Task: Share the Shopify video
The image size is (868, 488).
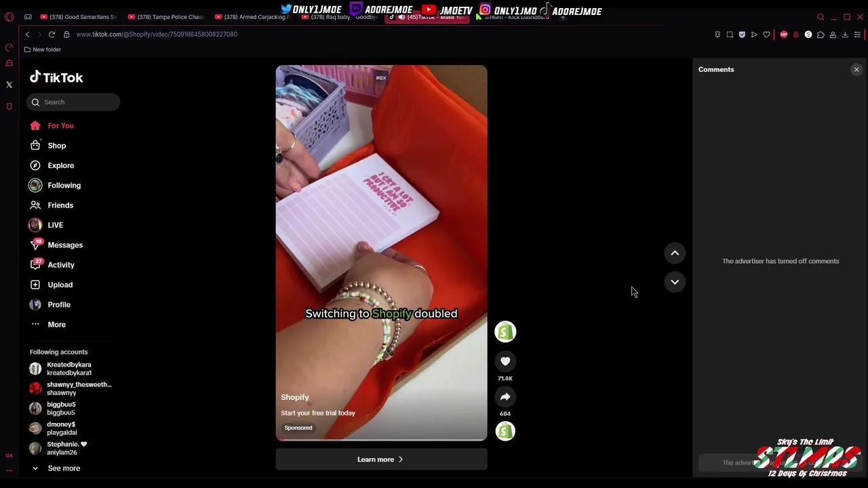Action: (505, 396)
